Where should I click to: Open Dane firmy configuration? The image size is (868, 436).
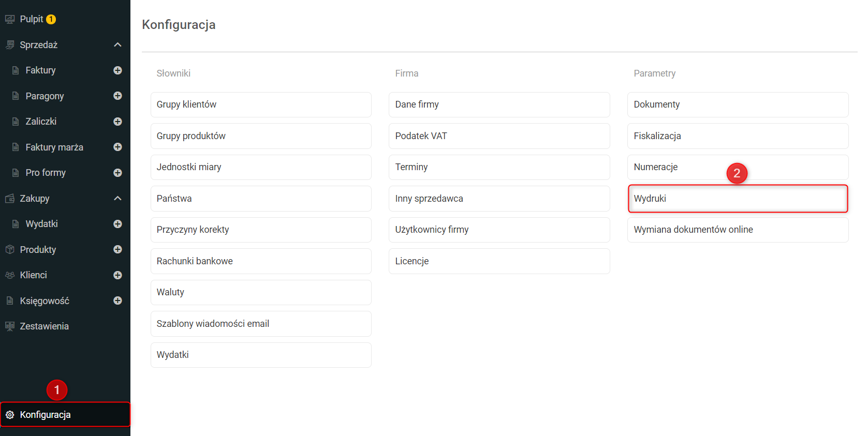point(499,104)
